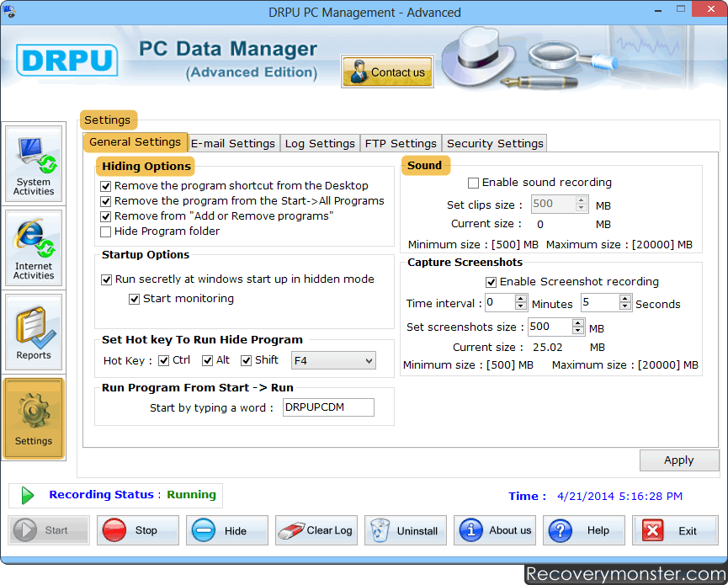Image resolution: width=728 pixels, height=585 pixels.
Task: Apply the settings changes
Action: point(679,460)
